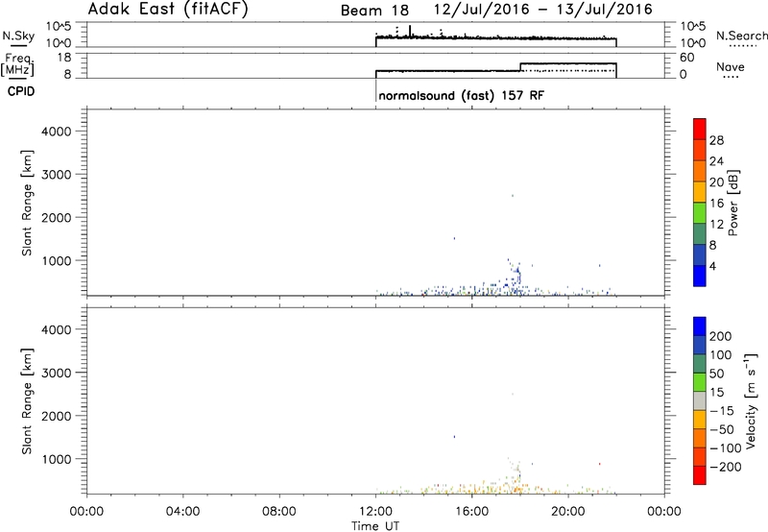Click the teal 8–12 dB Power colorbar segment

700,233
